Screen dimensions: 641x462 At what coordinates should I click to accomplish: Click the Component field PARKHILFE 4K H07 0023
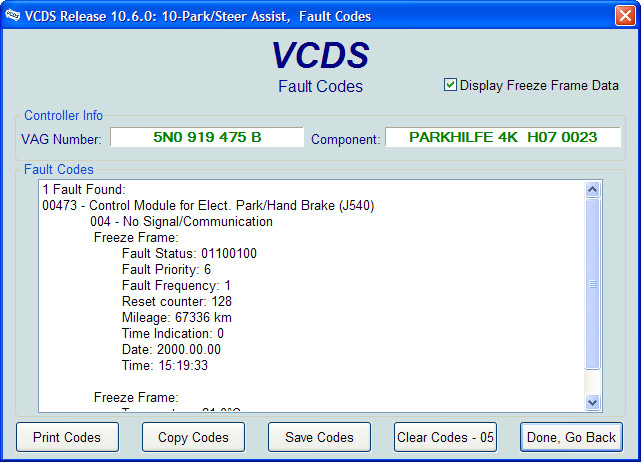coord(503,137)
